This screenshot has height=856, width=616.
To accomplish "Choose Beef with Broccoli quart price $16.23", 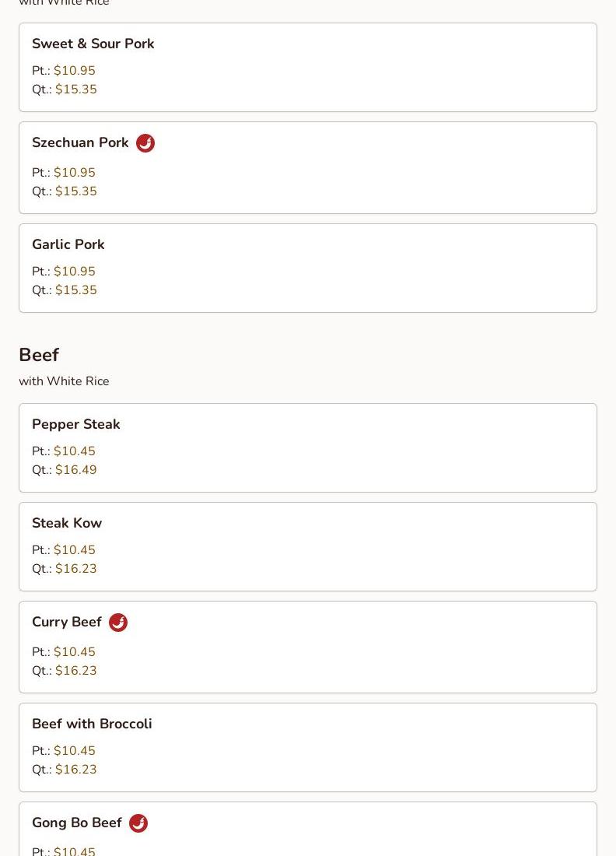I will pos(76,769).
